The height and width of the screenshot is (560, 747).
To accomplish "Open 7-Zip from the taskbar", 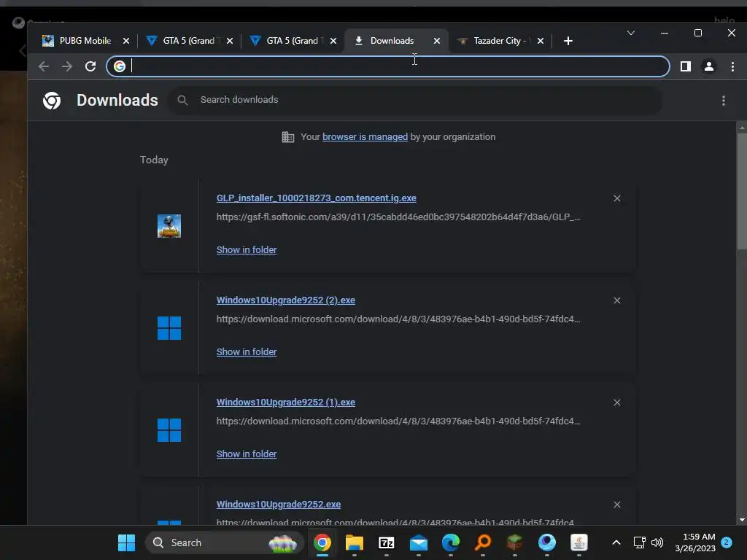I will (x=387, y=542).
